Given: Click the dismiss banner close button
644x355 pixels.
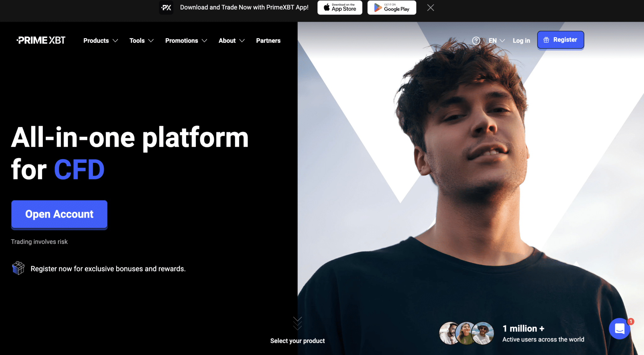Looking at the screenshot, I should [x=430, y=8].
